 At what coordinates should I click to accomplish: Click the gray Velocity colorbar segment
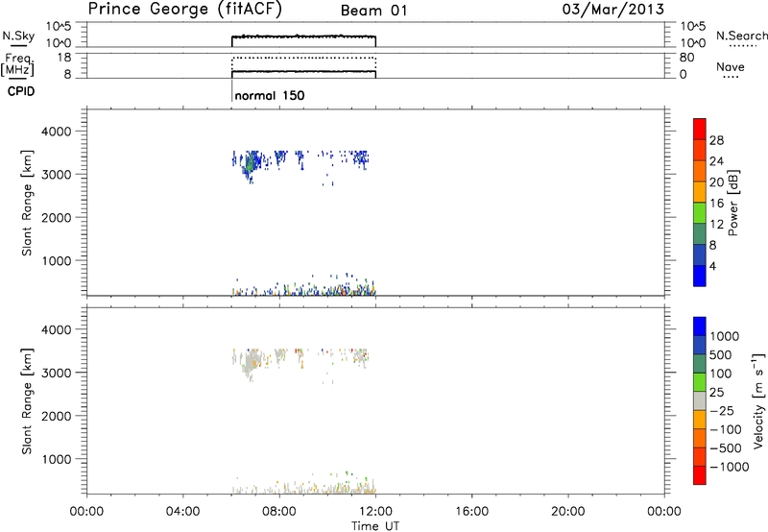click(700, 400)
